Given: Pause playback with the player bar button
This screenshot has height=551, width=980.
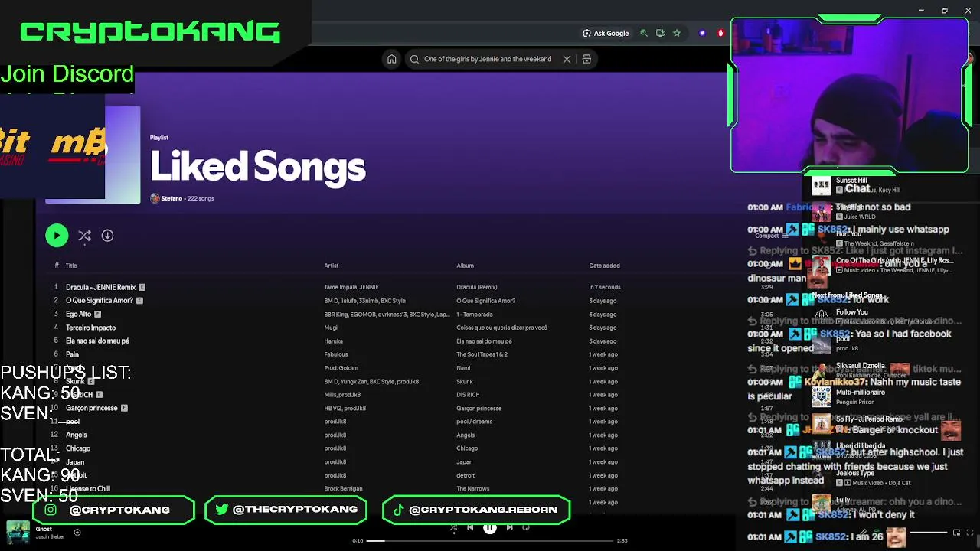Looking at the screenshot, I should [489, 527].
